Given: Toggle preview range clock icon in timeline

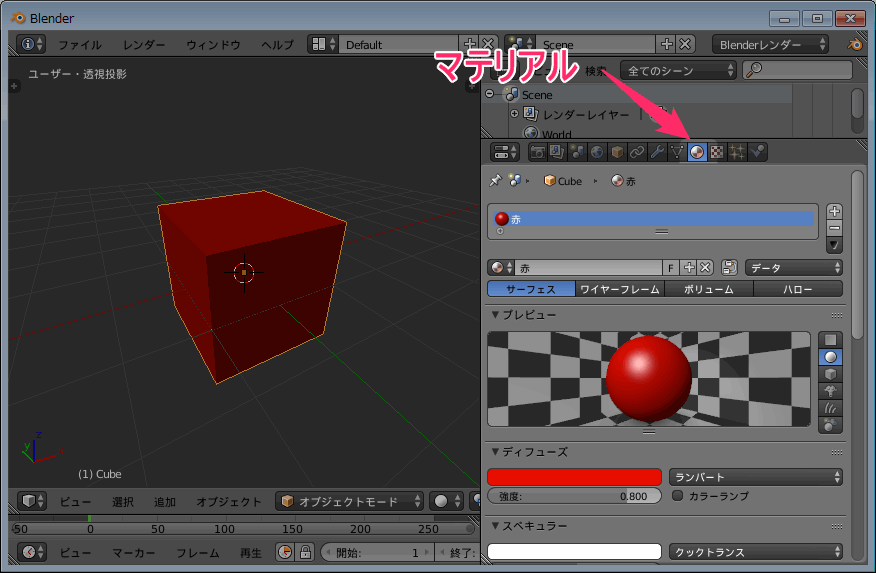Looking at the screenshot, I should click(x=285, y=552).
